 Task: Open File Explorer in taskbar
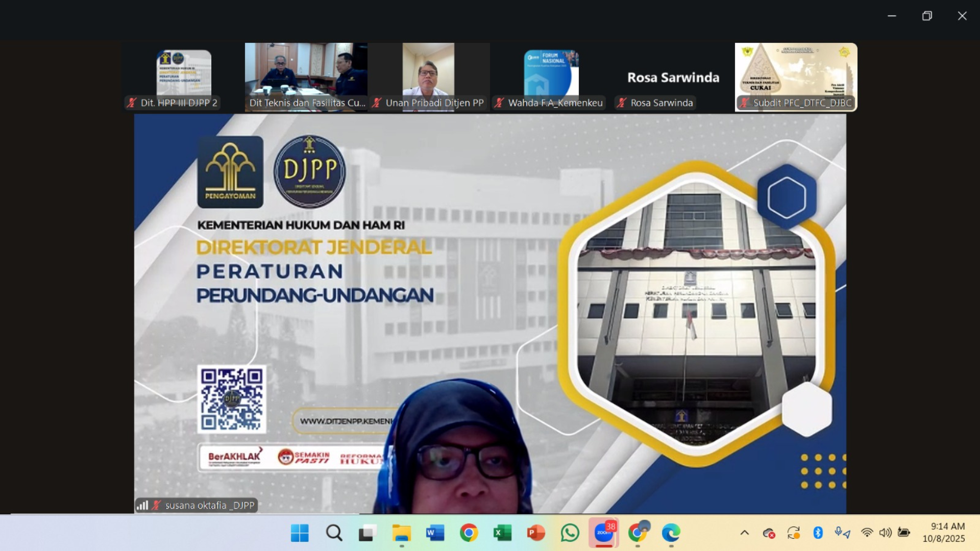point(401,533)
